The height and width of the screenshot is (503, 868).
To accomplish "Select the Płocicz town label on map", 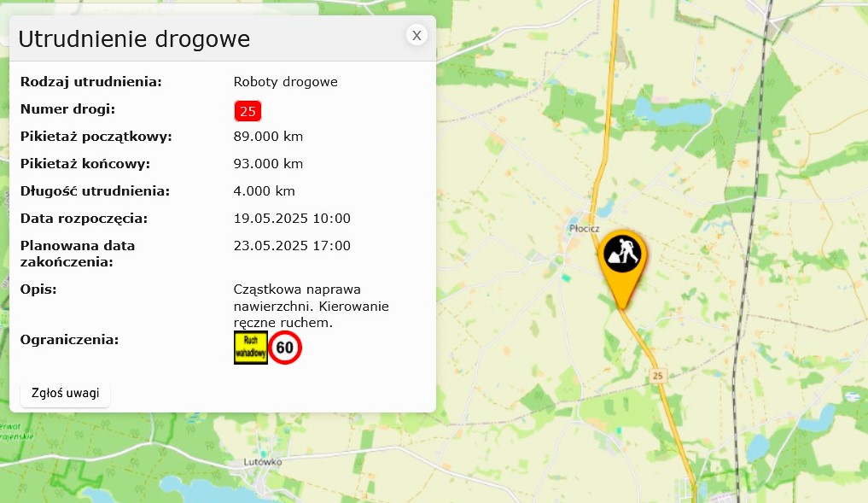I will tap(584, 228).
